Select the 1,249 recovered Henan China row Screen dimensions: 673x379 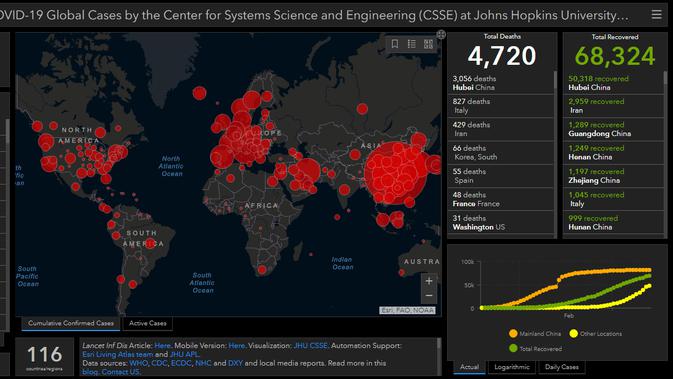tap(614, 152)
